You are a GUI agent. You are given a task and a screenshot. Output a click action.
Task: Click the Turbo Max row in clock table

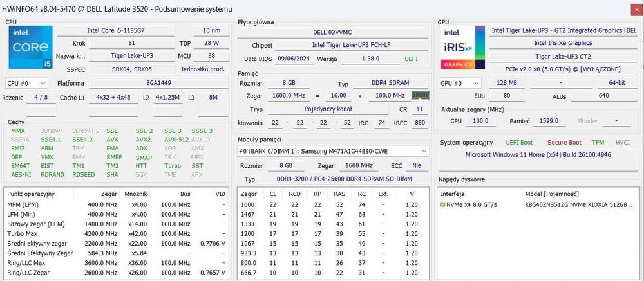coord(116,234)
